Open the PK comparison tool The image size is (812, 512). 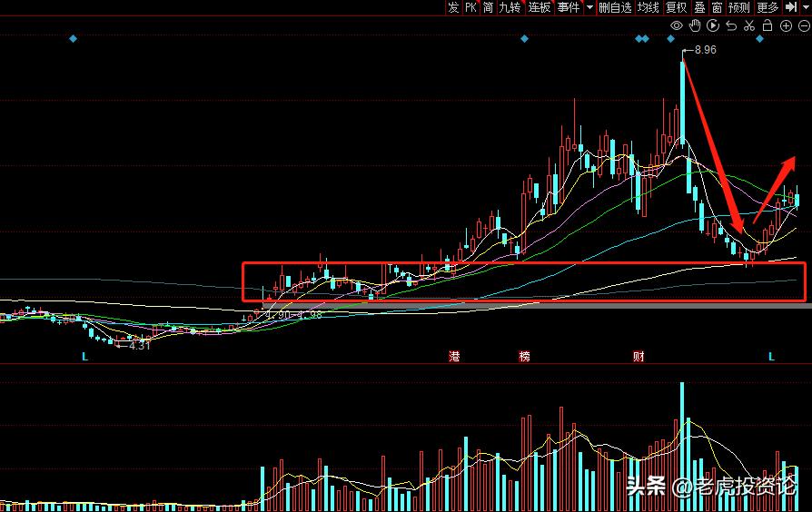[470, 7]
